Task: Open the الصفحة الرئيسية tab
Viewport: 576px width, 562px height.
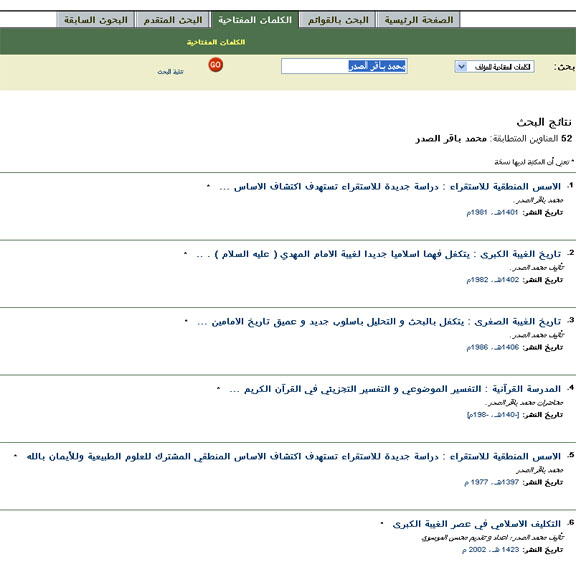Action: [419, 20]
